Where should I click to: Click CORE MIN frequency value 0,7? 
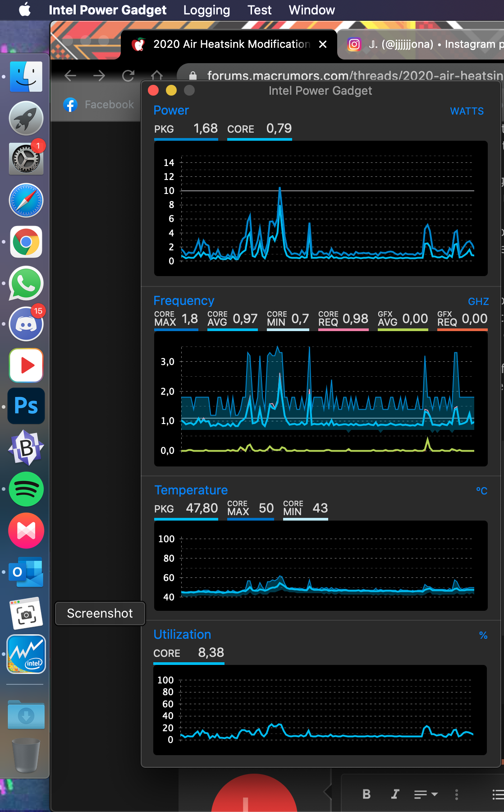click(x=300, y=319)
